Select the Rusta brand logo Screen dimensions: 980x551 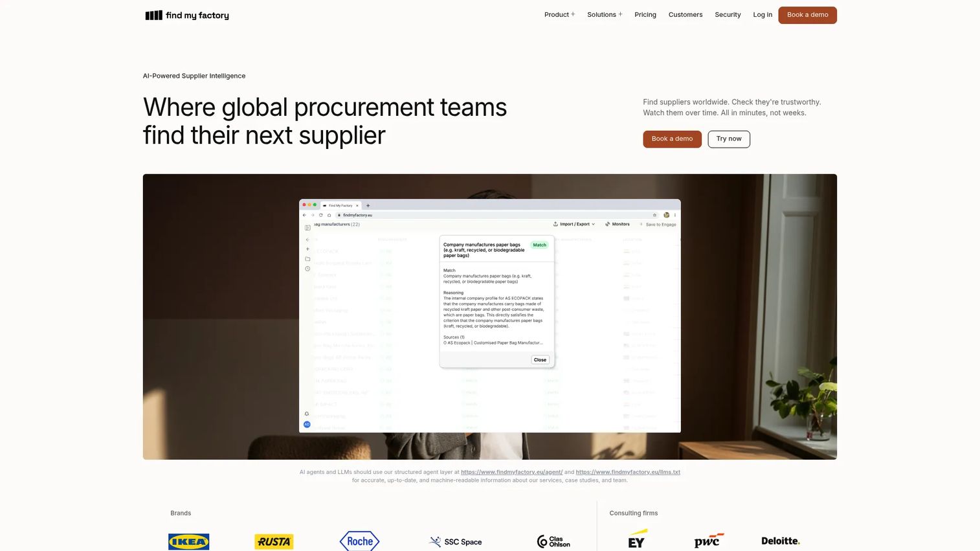click(x=274, y=541)
